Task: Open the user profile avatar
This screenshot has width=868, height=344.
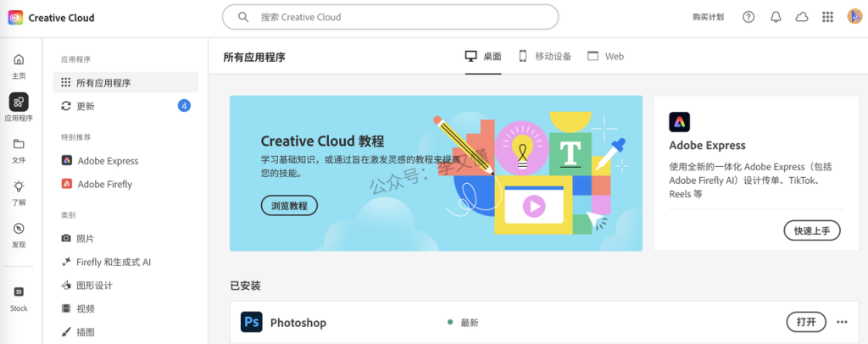Action: pos(854,17)
